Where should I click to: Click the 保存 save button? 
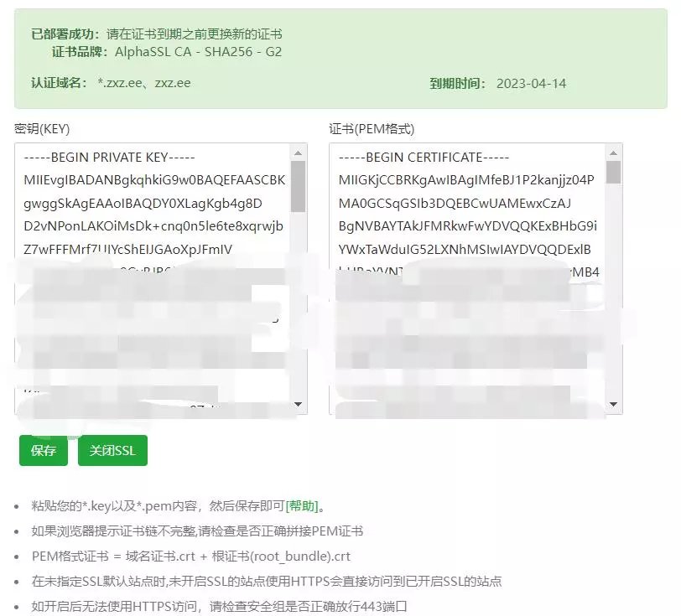point(43,450)
